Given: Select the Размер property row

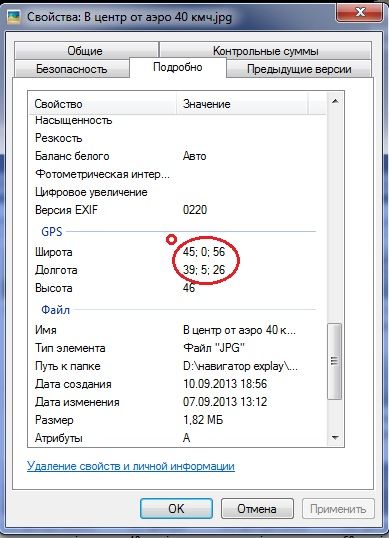Looking at the screenshot, I should coord(178,420).
